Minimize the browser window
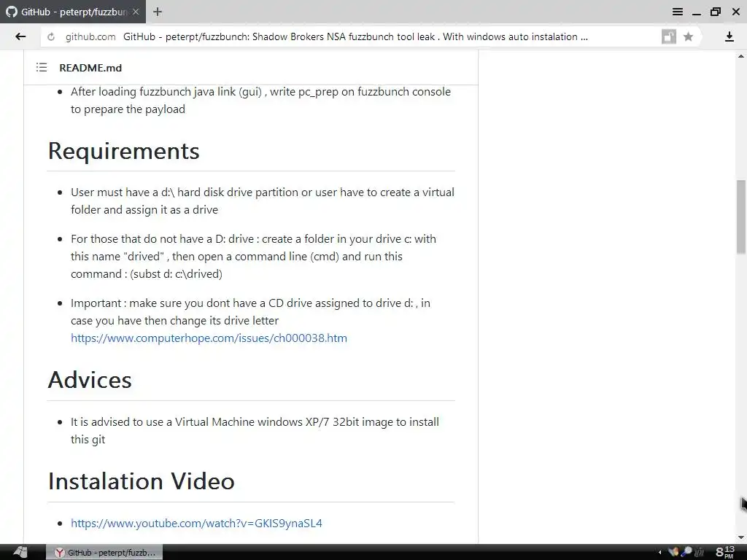Viewport: 747px width, 560px height. point(697,13)
